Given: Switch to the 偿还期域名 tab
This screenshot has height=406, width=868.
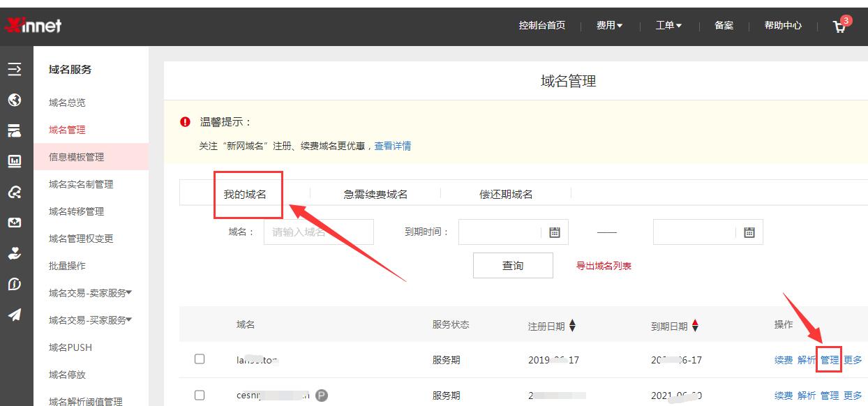Looking at the screenshot, I should tap(506, 194).
